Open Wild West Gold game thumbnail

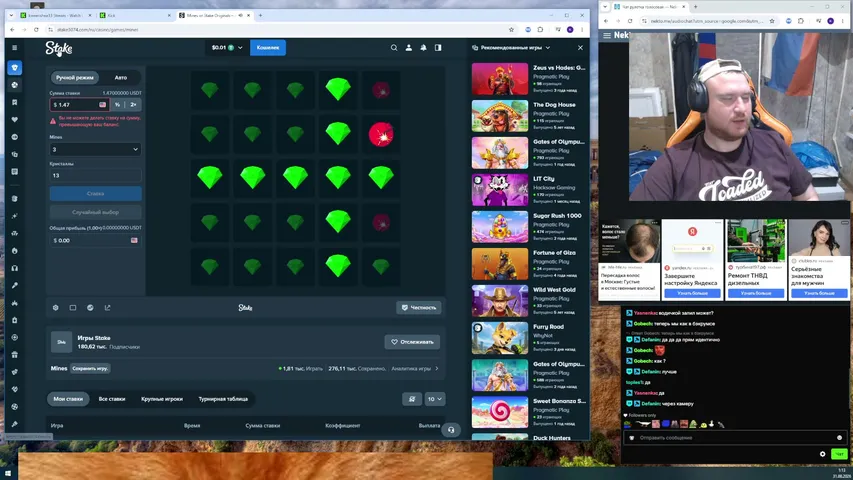click(500, 301)
